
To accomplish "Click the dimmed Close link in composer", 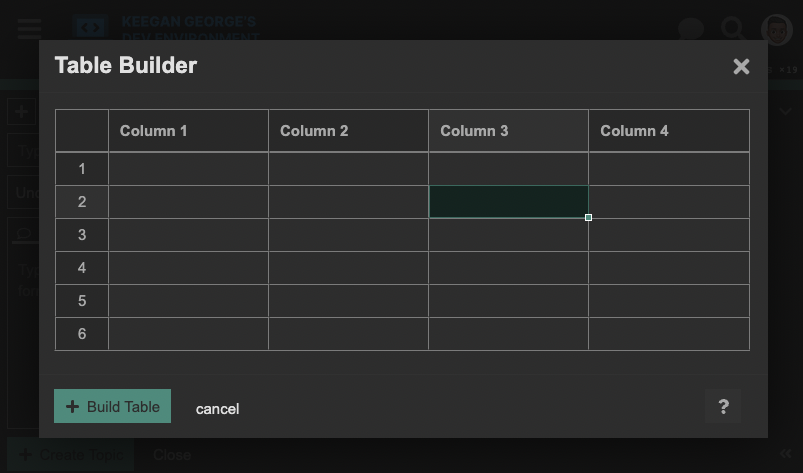I will coord(172,455).
